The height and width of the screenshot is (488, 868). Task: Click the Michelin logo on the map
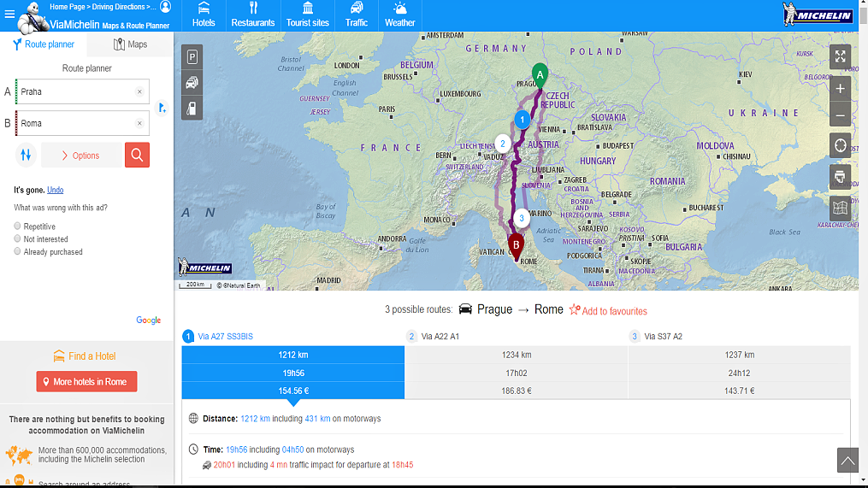205,268
